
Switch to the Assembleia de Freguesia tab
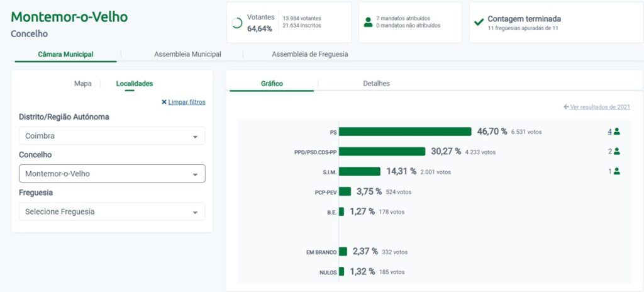tap(309, 54)
